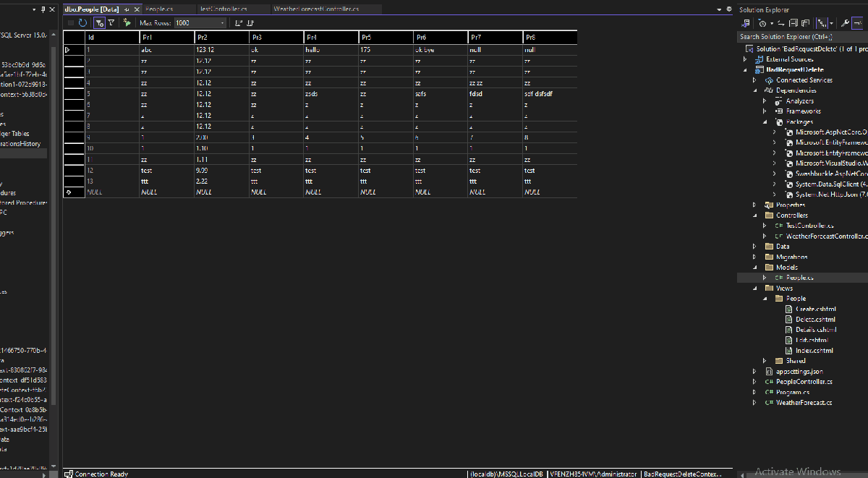Expand the Analyzers node

[x=765, y=101]
